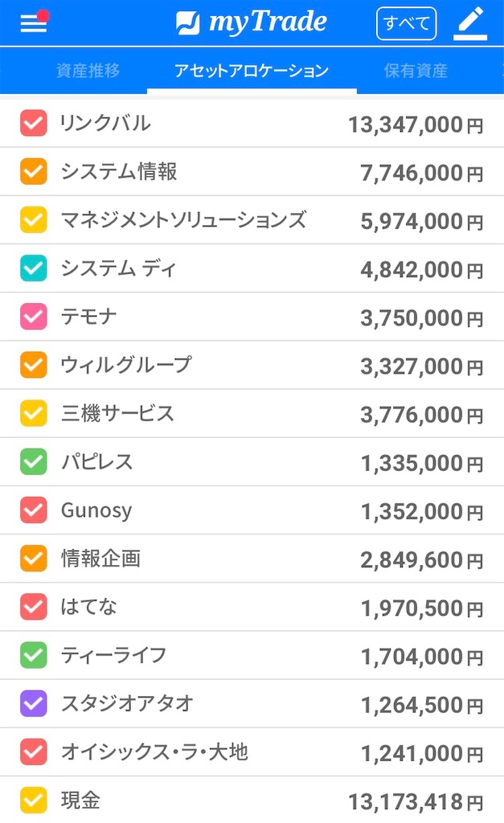Toggle the purple スタジオアタオ checkbox

[x=34, y=703]
